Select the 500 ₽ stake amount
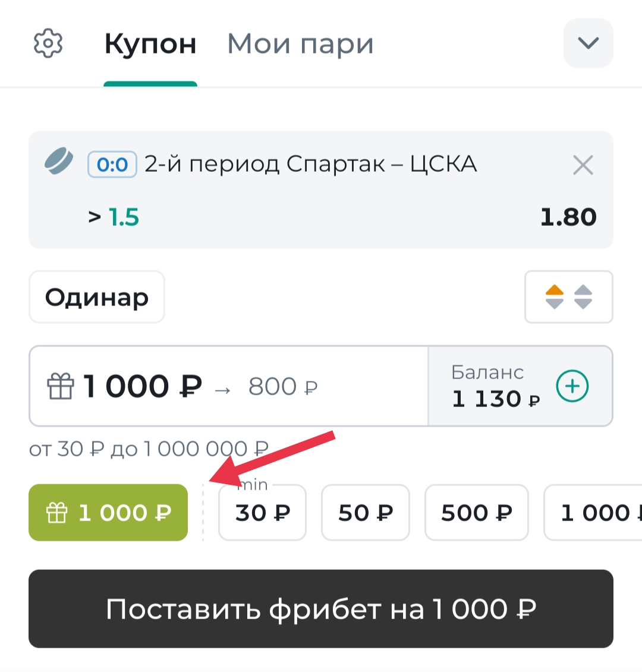This screenshot has width=642, height=672. (476, 512)
